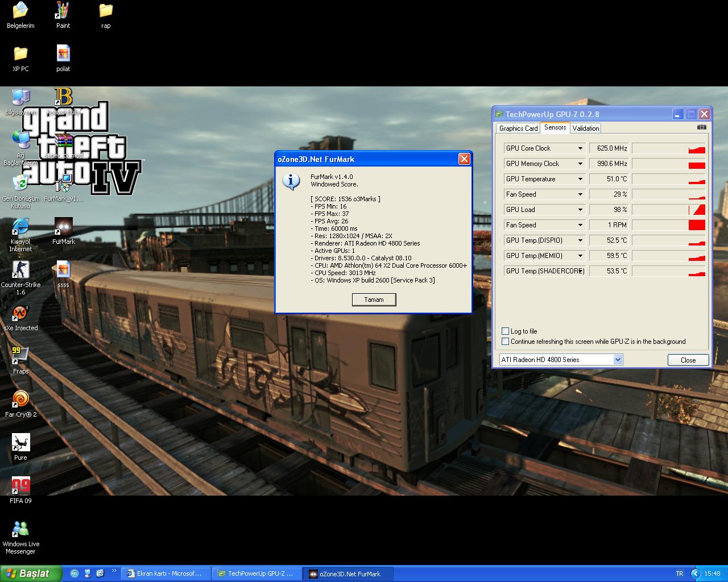Click the GPU Load value 98 %
Image resolution: width=728 pixels, height=582 pixels.
(609, 210)
